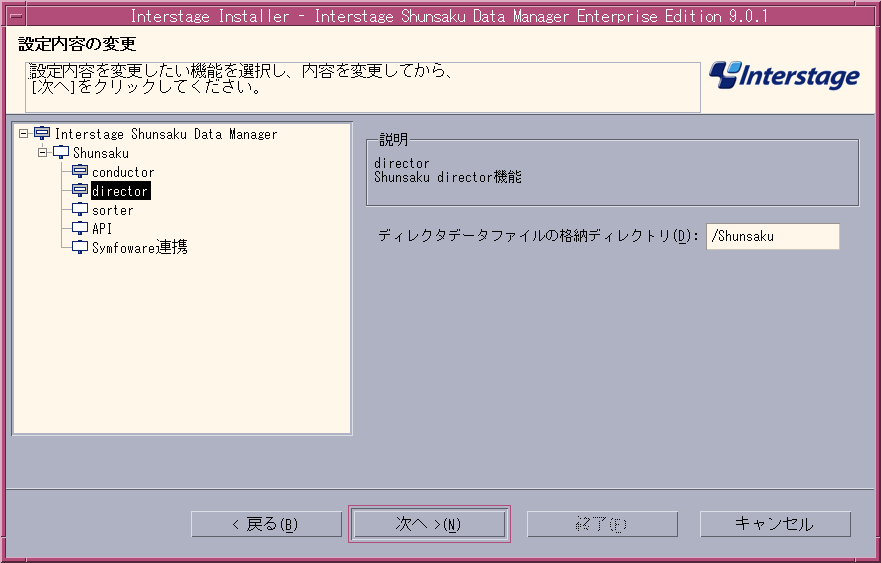Viewport: 881px width, 563px height.
Task: Click the ディレクタデータファイルの格納ディレクトリ(D) label
Action: point(538,236)
